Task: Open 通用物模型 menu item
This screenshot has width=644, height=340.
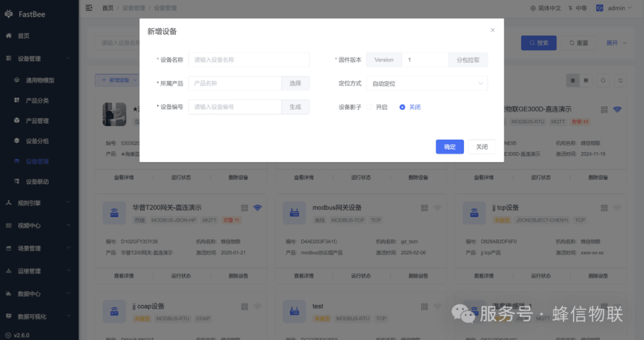Action: [39, 80]
